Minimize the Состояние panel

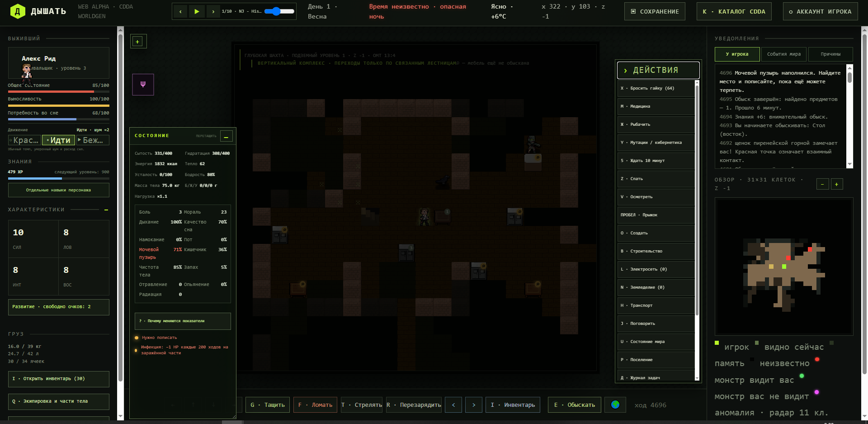pos(226,136)
